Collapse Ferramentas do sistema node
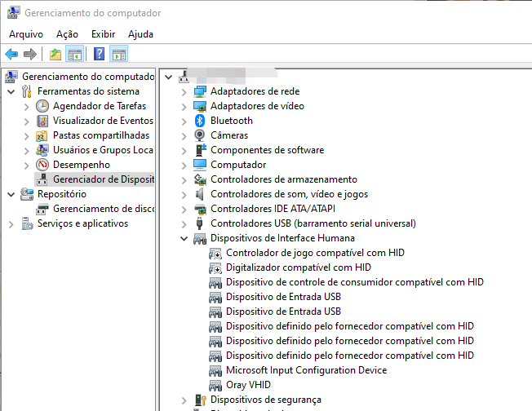 [11, 91]
